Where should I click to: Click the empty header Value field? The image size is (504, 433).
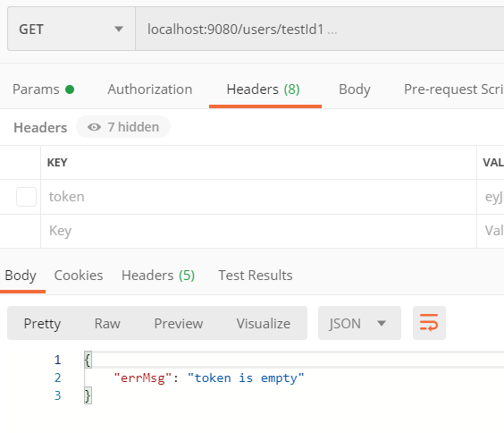491,231
